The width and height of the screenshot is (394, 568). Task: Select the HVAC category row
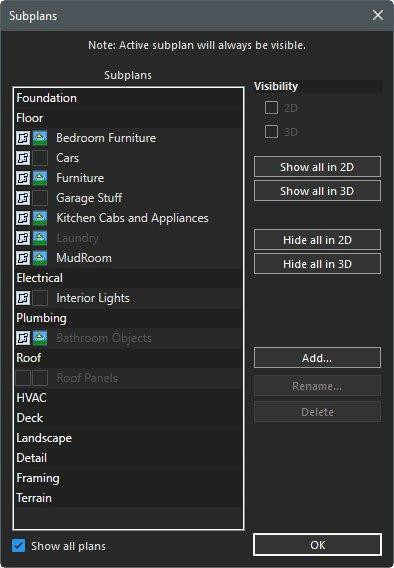[x=129, y=398]
